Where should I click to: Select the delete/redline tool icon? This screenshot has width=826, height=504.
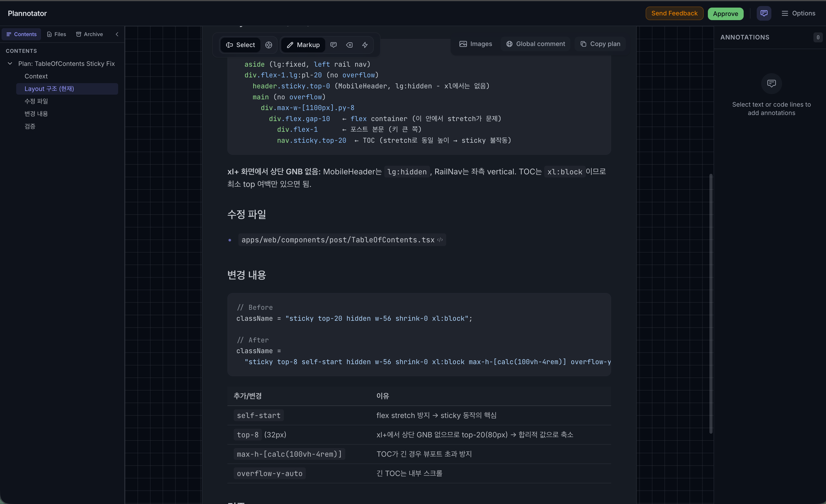click(x=349, y=45)
